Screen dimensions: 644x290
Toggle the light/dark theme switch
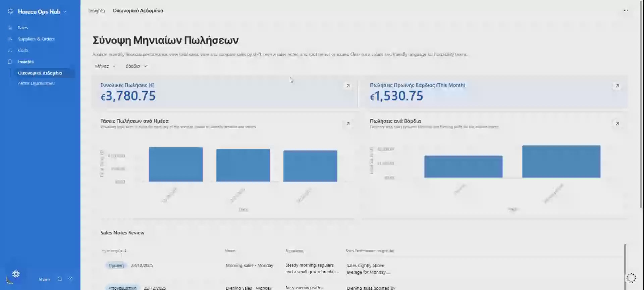click(x=13, y=276)
